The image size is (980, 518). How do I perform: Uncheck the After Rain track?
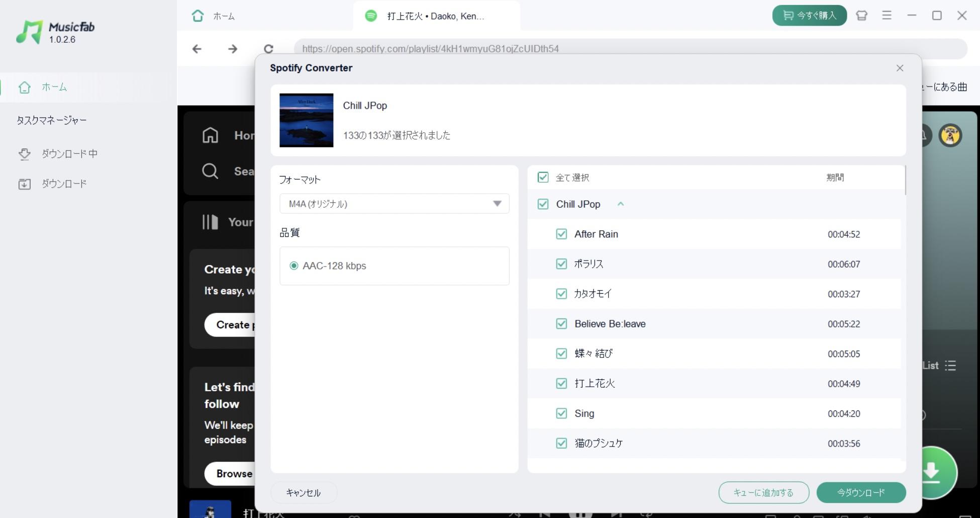click(x=561, y=234)
